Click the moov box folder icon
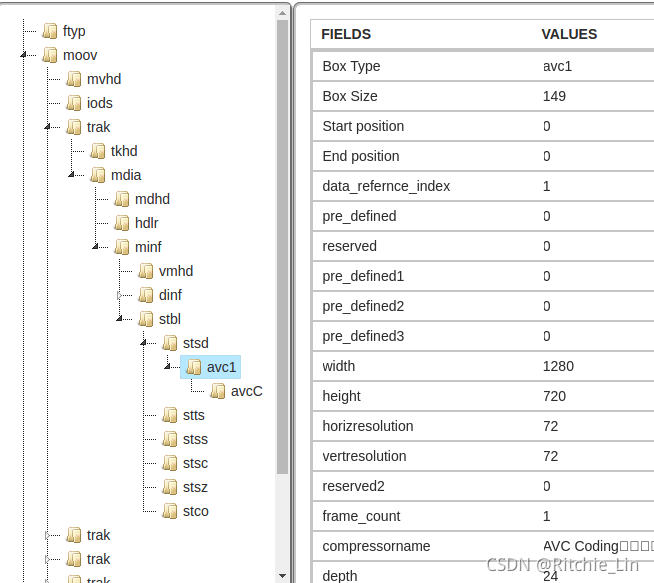654x583 pixels. point(50,55)
